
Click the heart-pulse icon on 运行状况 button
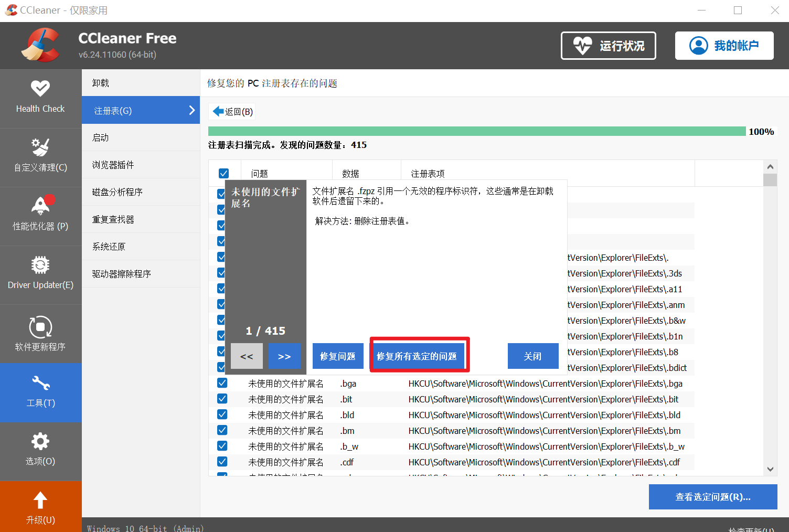click(582, 46)
